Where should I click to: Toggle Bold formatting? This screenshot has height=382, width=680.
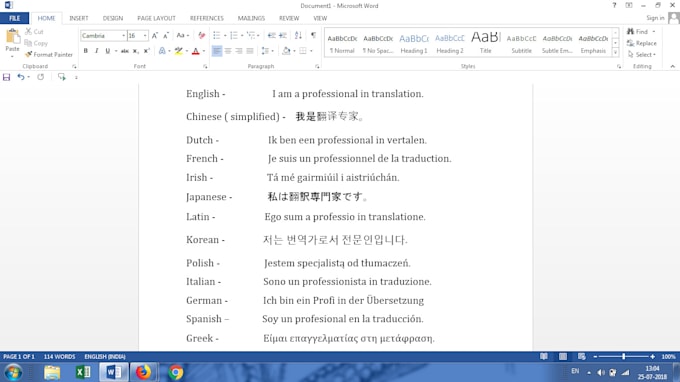click(x=86, y=51)
